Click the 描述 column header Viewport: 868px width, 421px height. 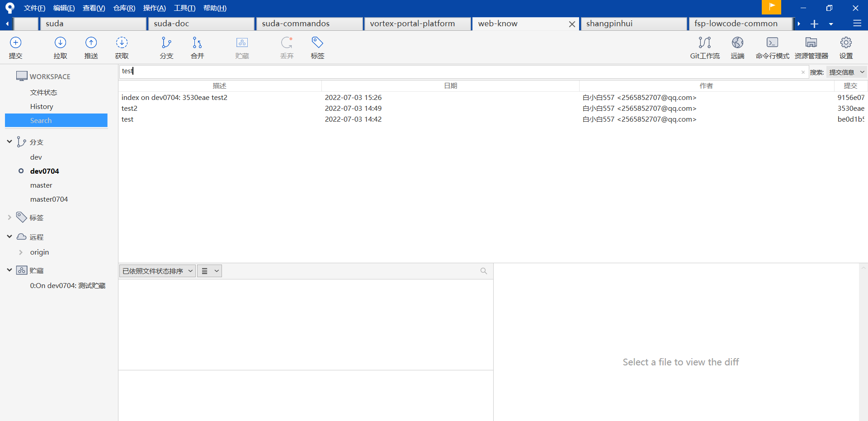(x=220, y=85)
